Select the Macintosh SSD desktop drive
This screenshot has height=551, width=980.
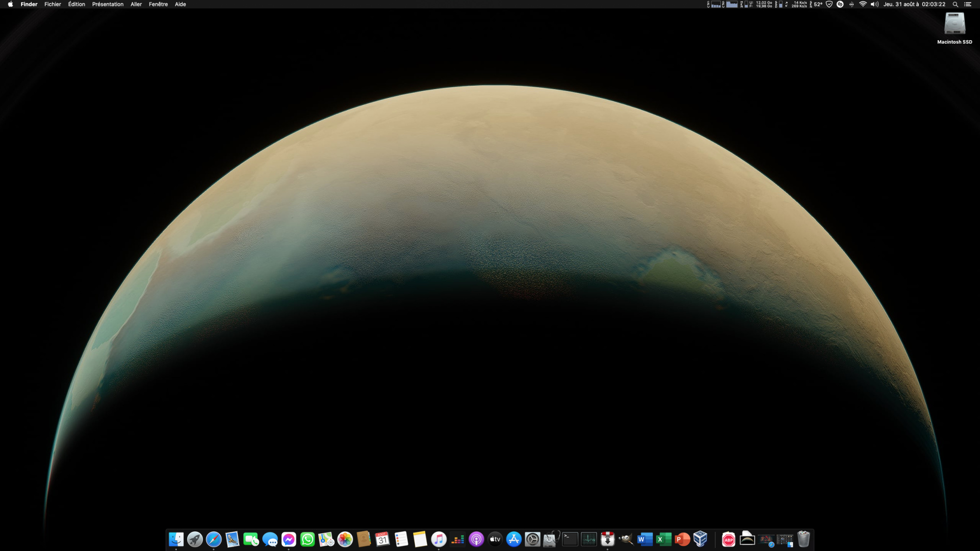(955, 28)
